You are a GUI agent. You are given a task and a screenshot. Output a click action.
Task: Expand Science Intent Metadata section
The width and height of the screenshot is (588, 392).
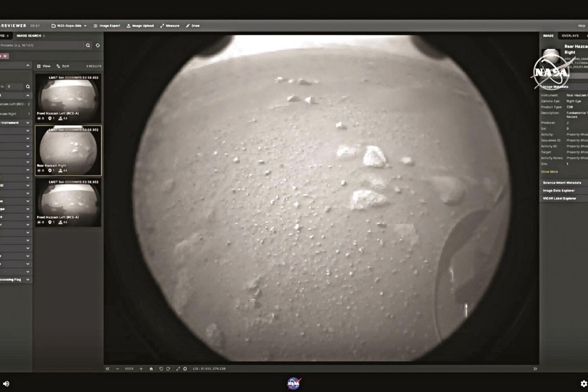[562, 183]
